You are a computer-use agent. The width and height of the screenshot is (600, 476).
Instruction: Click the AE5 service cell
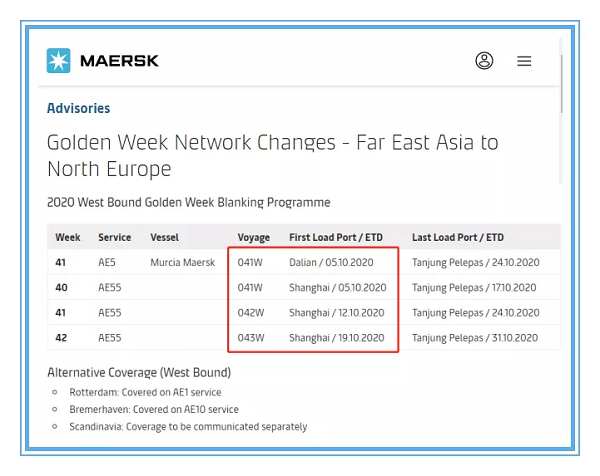click(107, 262)
